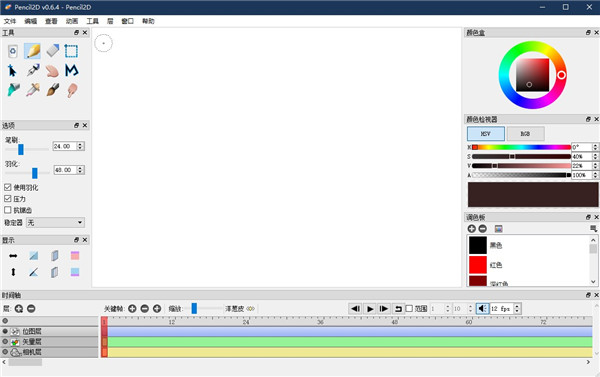The width and height of the screenshot is (600, 377).
Task: Toggle the 压力 pressure checkbox
Action: click(x=8, y=199)
